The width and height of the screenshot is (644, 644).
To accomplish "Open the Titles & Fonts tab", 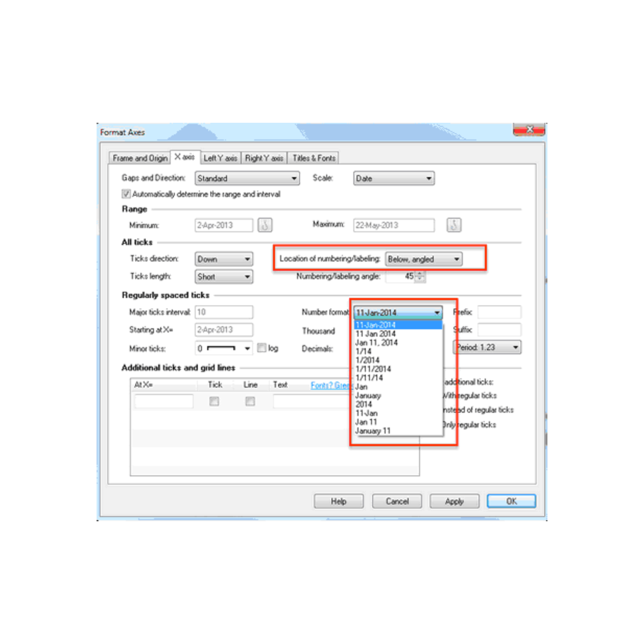I will tap(314, 158).
